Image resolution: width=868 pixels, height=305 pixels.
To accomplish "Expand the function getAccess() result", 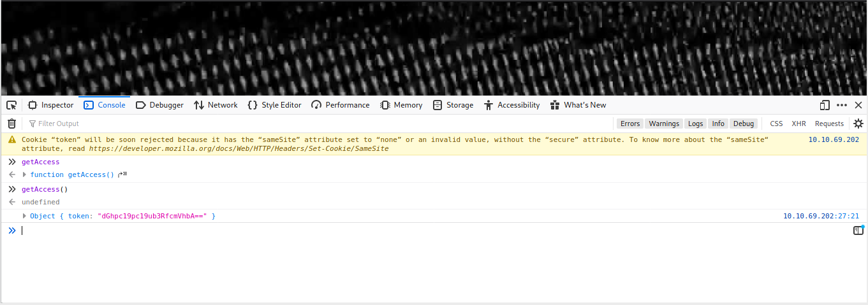I will coord(25,174).
